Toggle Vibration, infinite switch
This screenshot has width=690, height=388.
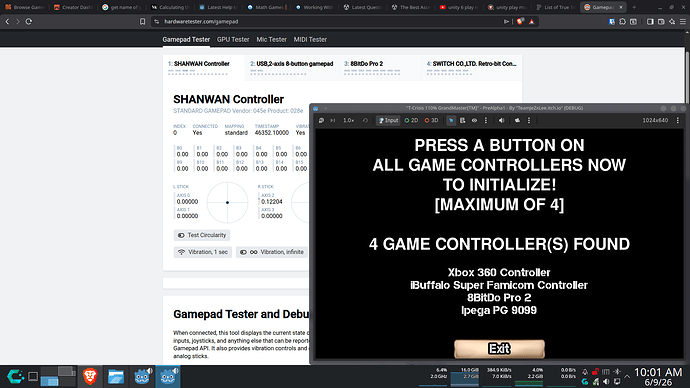click(x=272, y=252)
